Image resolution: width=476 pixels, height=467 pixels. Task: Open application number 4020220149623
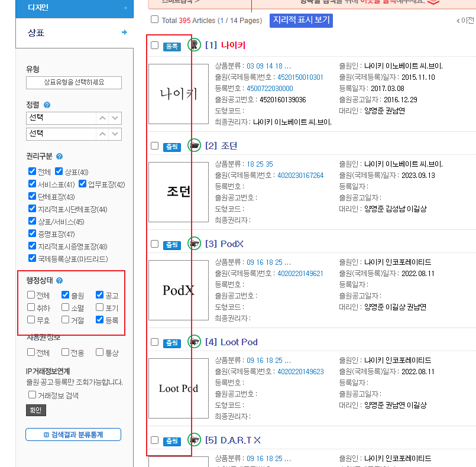(300, 372)
